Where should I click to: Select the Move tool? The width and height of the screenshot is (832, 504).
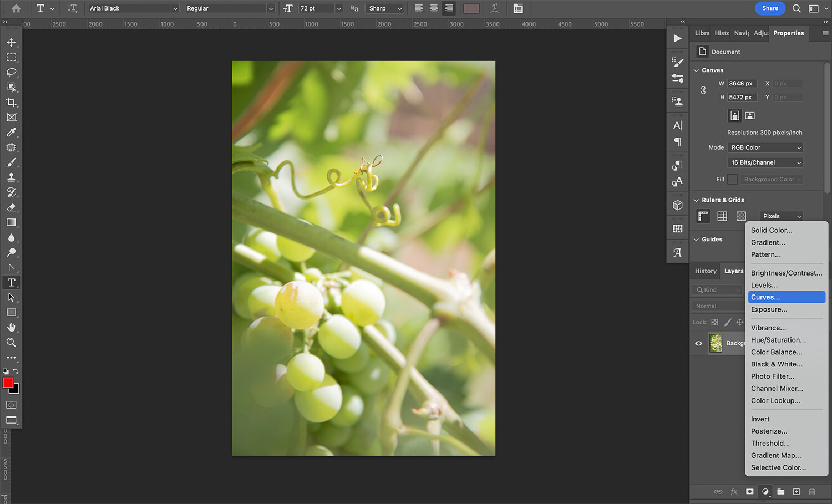(11, 43)
